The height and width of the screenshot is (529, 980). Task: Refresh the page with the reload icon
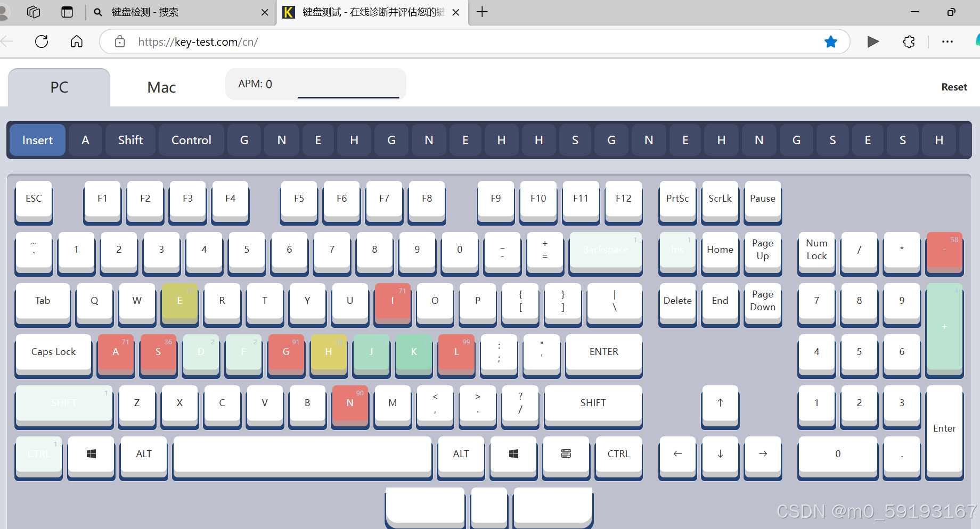pyautogui.click(x=42, y=42)
